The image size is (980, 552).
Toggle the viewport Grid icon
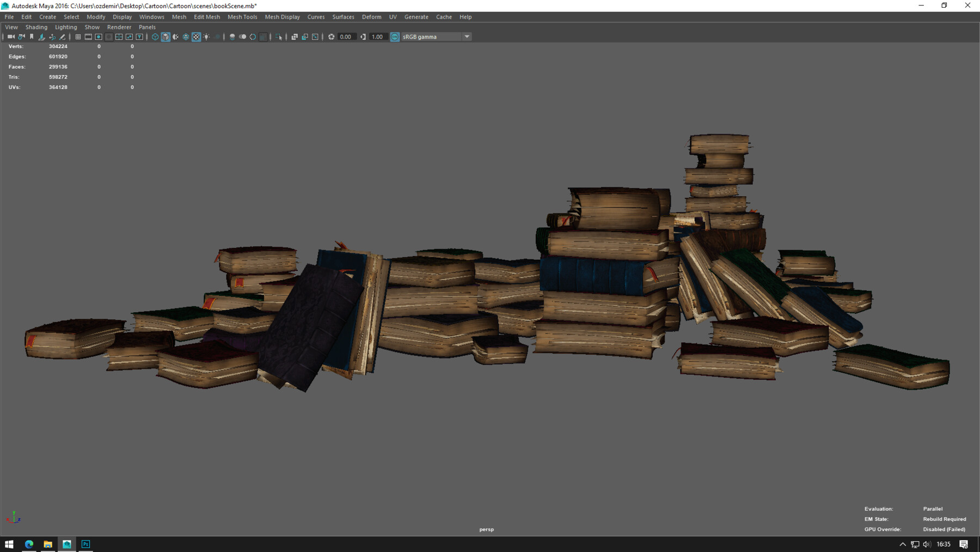78,37
